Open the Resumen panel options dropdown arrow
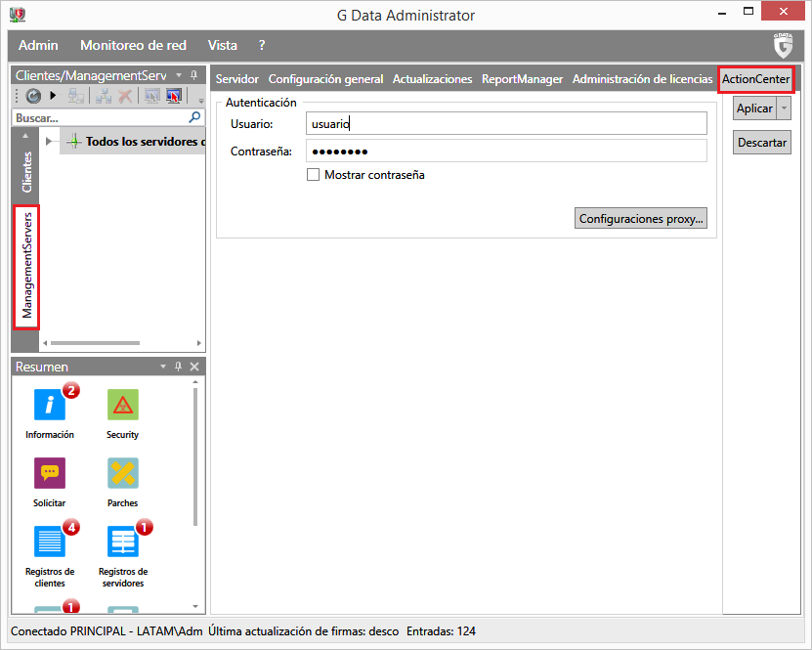812x650 pixels. pos(163,367)
